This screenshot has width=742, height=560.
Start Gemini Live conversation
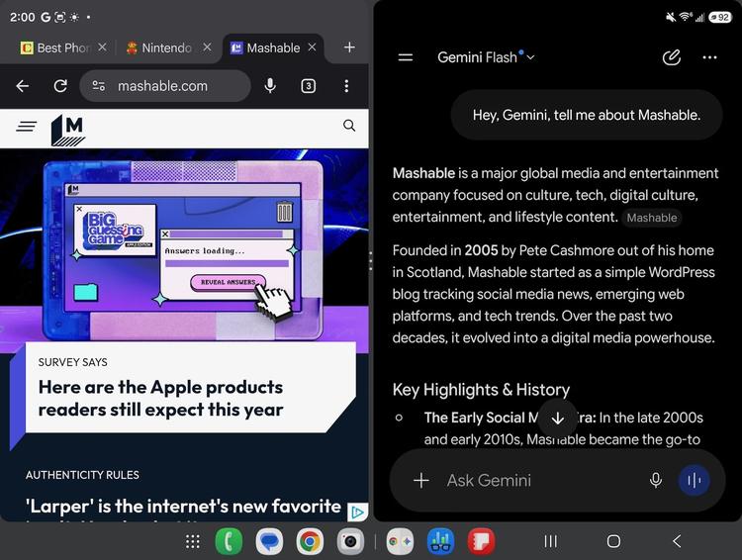click(695, 481)
